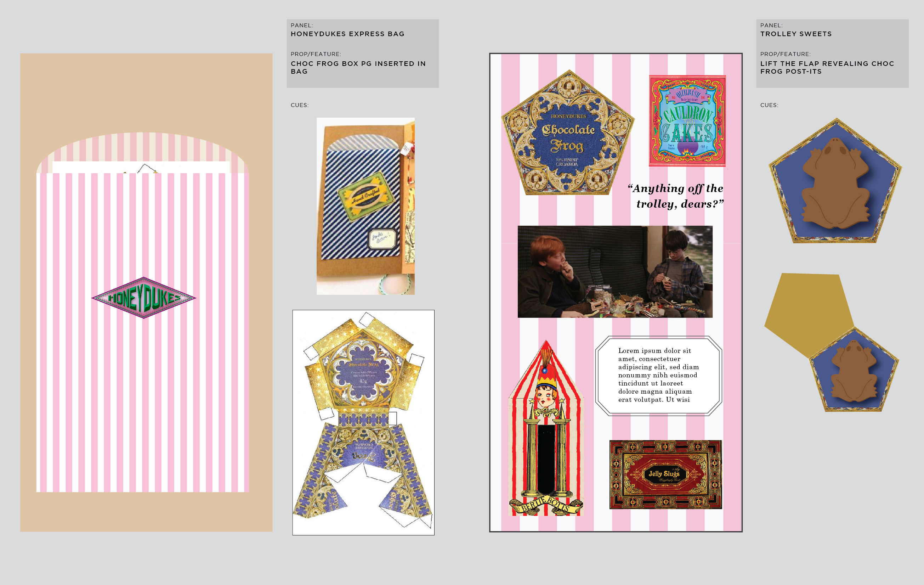Click the train compartment film still
This screenshot has height=585, width=924.
pyautogui.click(x=615, y=272)
